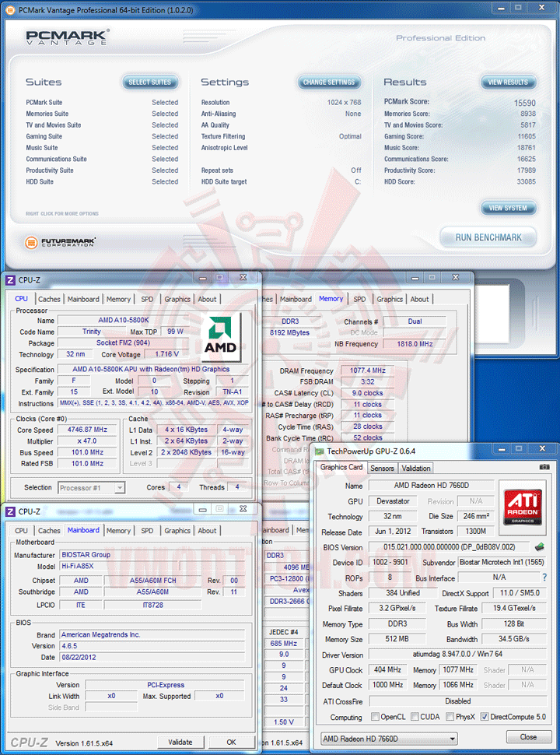Click the OK button in CPU-Z

click(x=232, y=742)
